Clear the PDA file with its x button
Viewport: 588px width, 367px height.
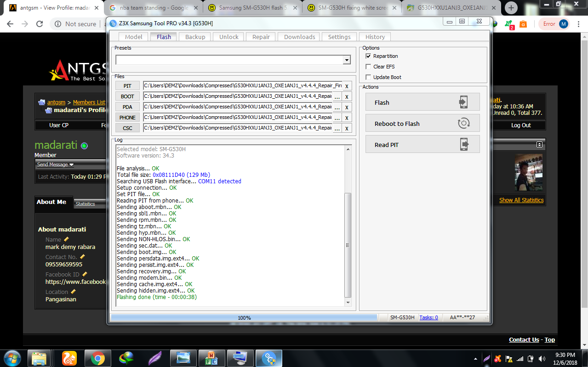(347, 107)
